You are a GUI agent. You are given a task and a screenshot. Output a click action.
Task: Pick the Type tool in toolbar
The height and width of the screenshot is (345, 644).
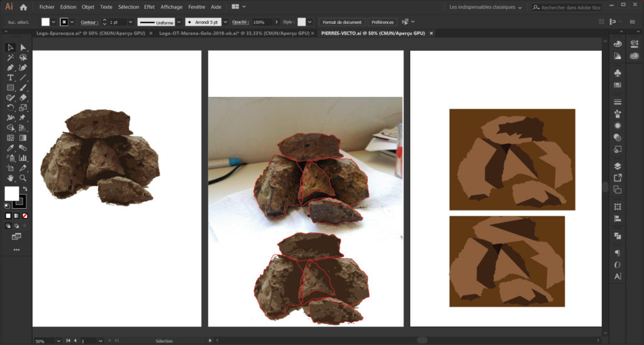(x=11, y=78)
